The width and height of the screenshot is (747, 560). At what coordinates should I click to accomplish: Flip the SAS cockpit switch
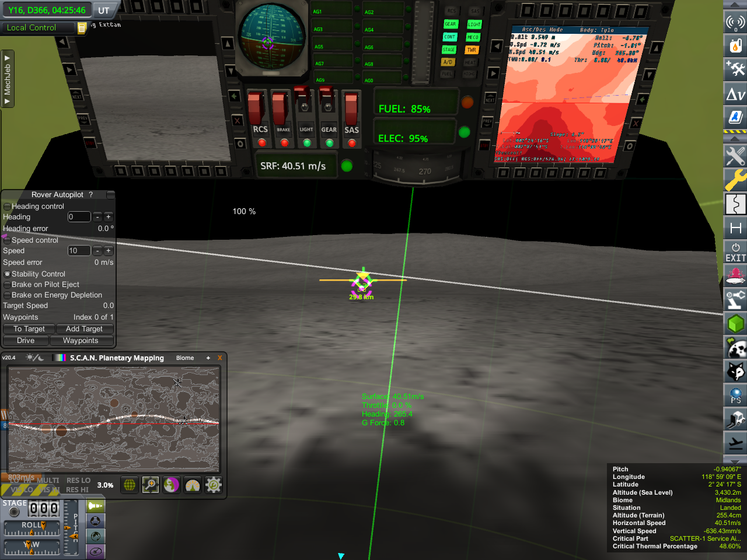click(351, 108)
